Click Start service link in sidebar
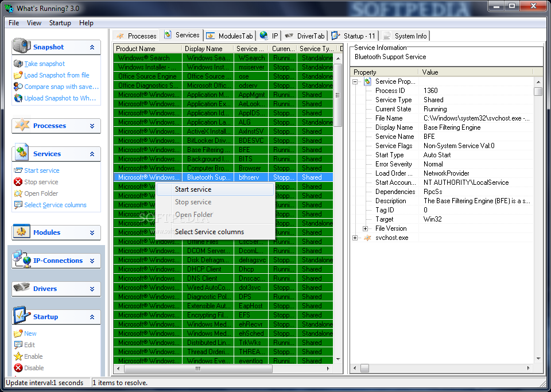551x392 pixels. tap(42, 170)
